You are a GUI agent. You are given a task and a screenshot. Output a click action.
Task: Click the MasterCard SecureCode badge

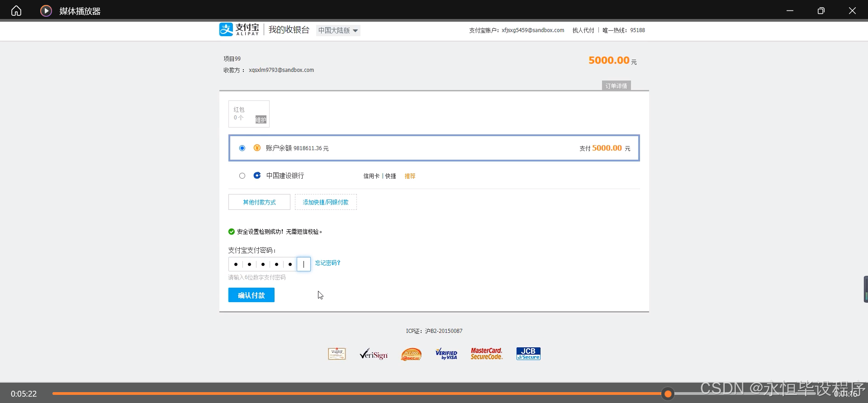tap(486, 354)
